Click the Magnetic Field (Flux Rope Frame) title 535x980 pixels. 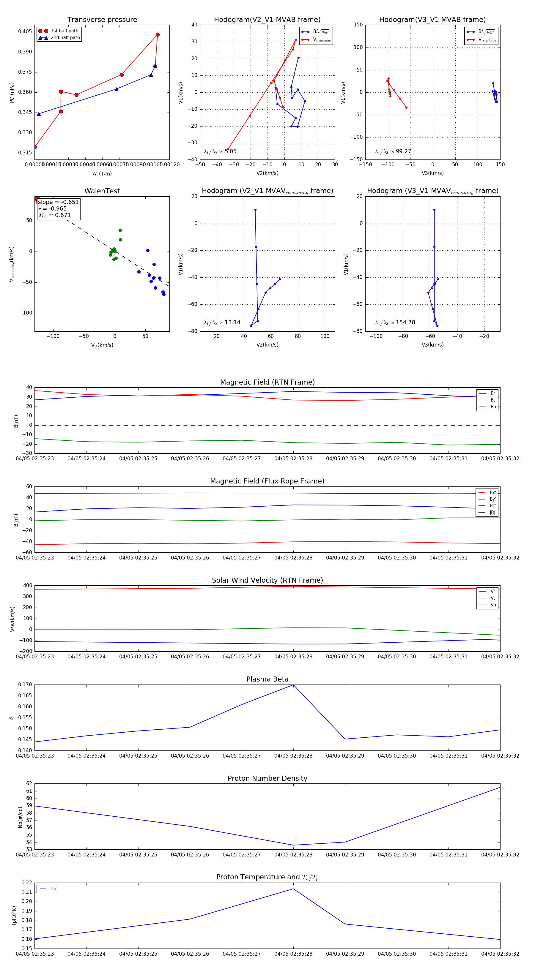click(x=267, y=481)
